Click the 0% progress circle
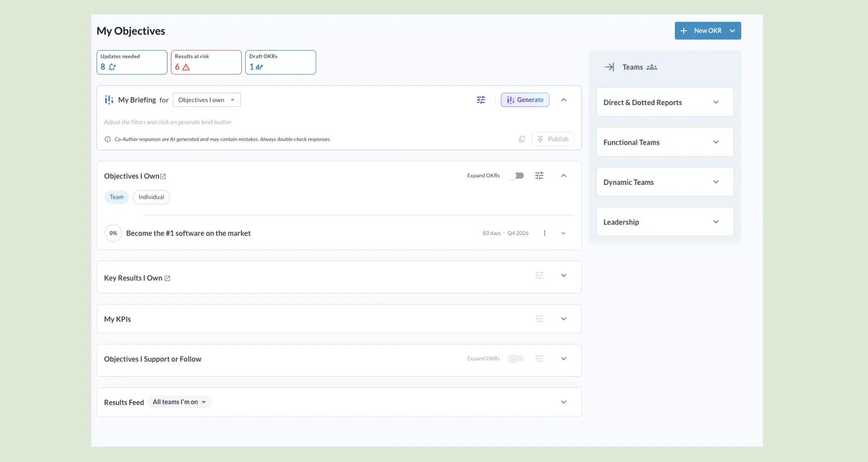Image resolution: width=868 pixels, height=462 pixels. 113,233
